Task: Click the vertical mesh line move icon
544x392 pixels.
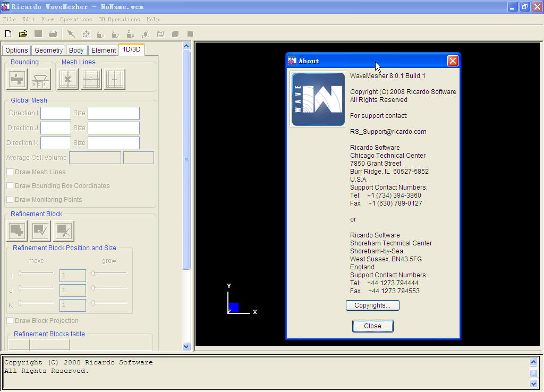Action: [x=115, y=80]
